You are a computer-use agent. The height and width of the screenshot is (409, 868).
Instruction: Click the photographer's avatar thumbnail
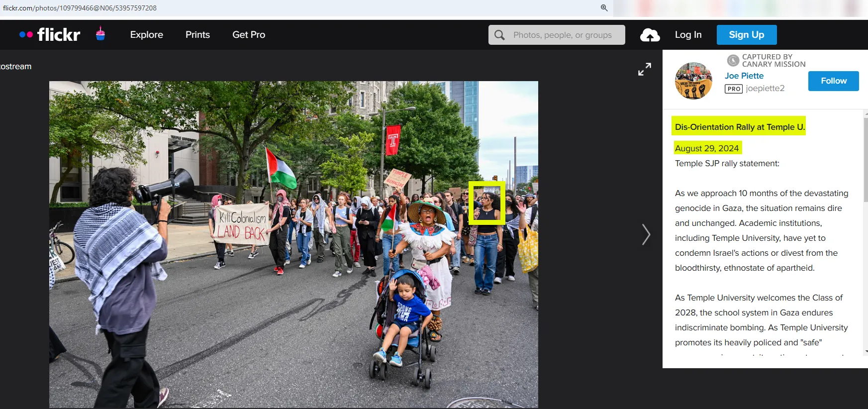coord(693,81)
